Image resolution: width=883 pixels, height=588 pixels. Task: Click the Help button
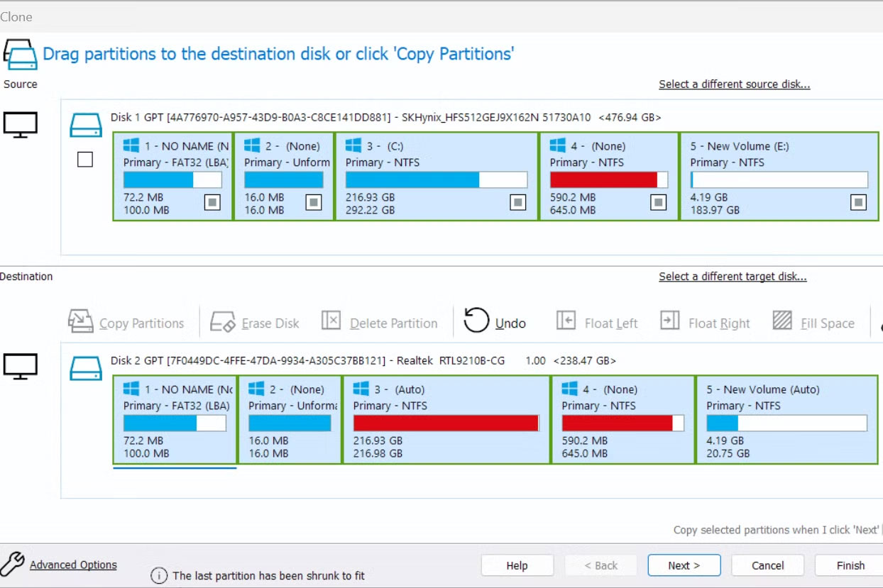[x=517, y=565]
